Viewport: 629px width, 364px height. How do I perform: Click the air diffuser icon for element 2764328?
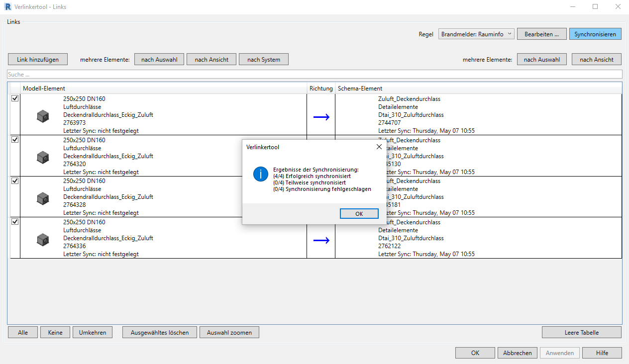pos(43,198)
